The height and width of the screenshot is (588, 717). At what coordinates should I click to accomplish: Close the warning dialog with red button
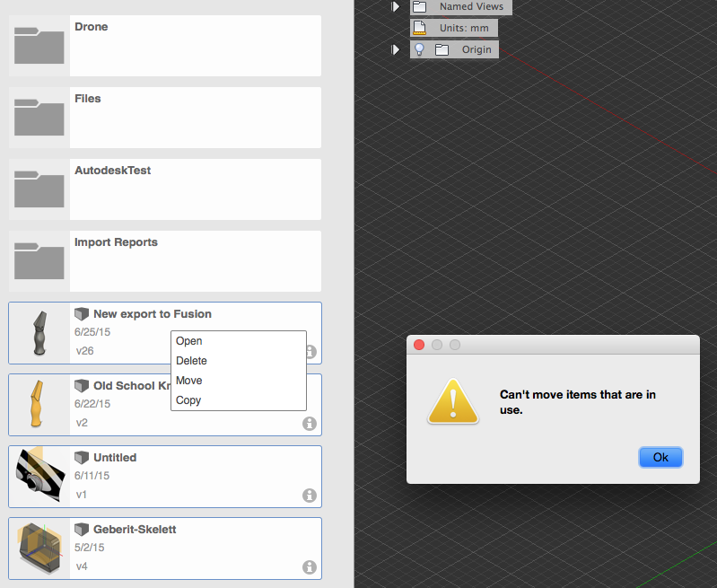tap(419, 345)
